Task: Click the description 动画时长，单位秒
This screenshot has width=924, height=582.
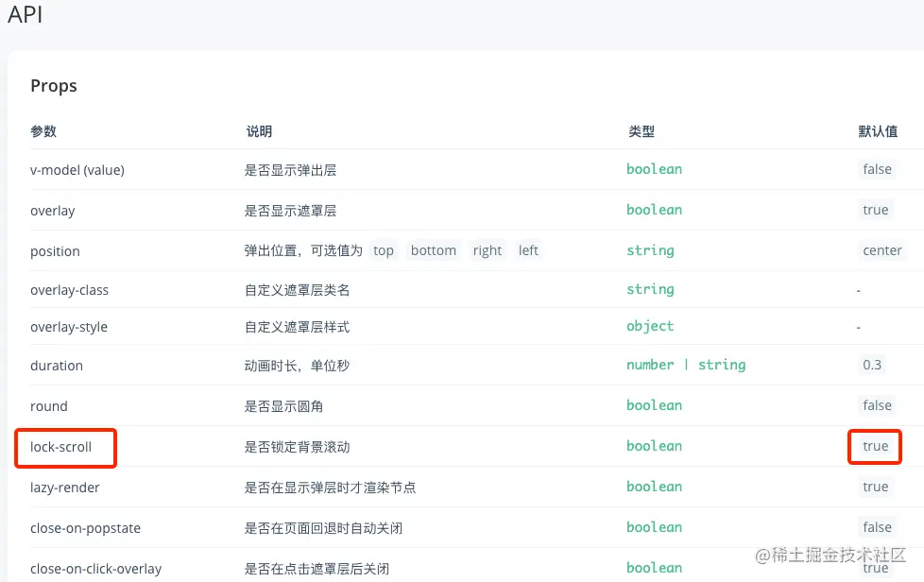Action: point(297,366)
